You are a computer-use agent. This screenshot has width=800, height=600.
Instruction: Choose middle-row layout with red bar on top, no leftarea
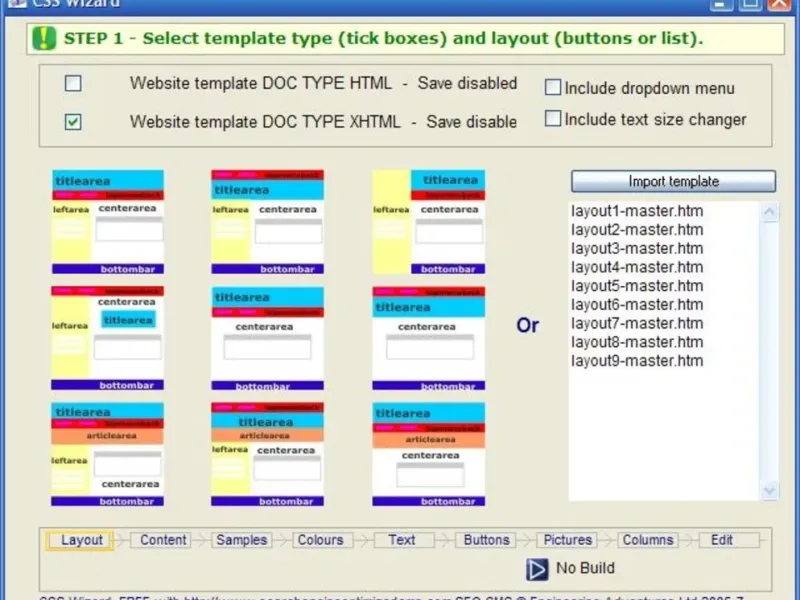pos(429,338)
